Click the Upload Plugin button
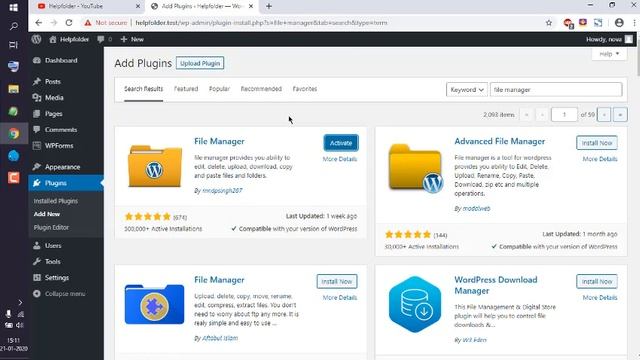Viewport: 640px width, 360px height. coord(200,63)
